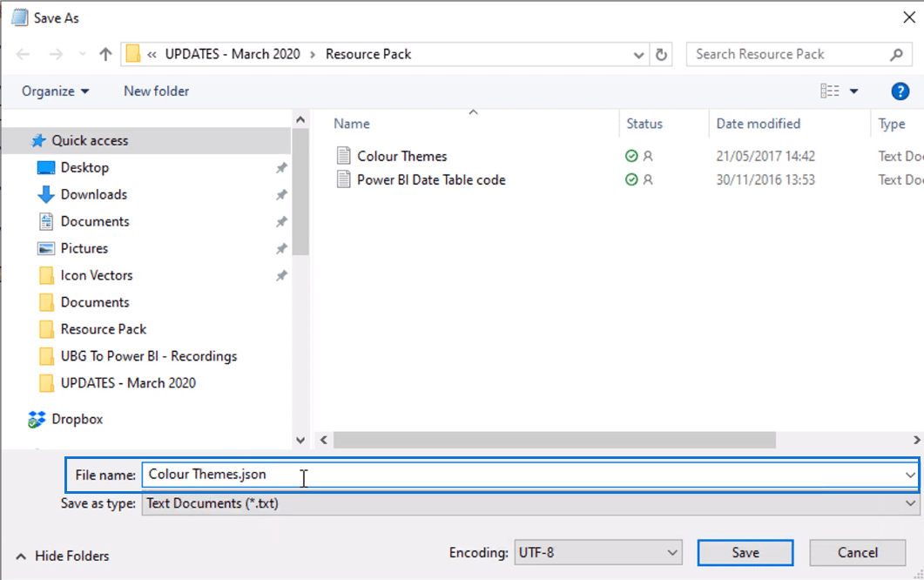Click the Cancel button

[858, 552]
